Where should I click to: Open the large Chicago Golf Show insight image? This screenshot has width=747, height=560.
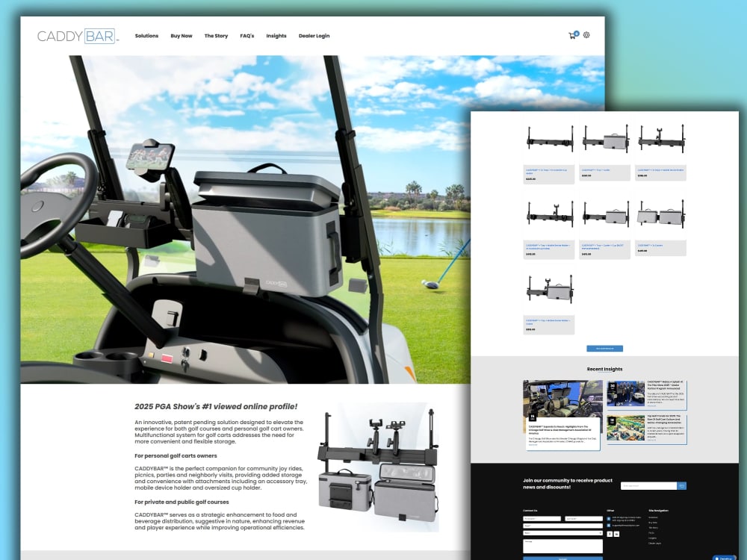pos(562,399)
